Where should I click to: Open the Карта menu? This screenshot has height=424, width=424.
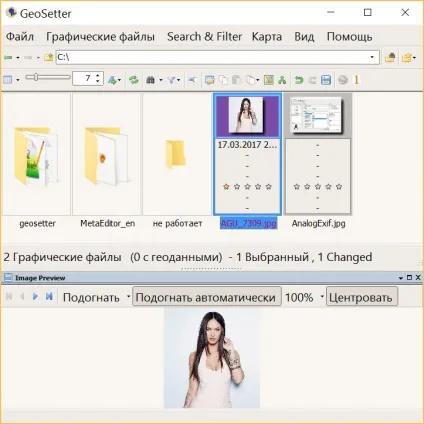(267, 37)
